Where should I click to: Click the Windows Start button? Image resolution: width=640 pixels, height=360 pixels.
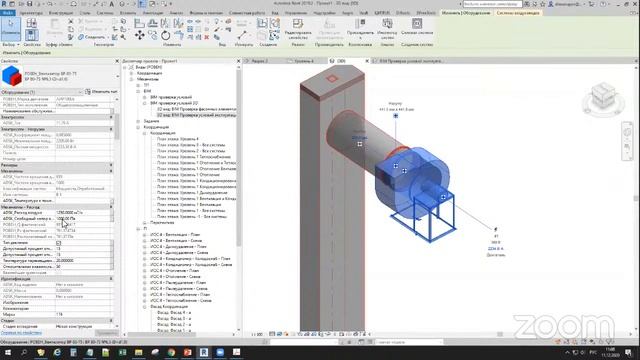click(x=8, y=352)
